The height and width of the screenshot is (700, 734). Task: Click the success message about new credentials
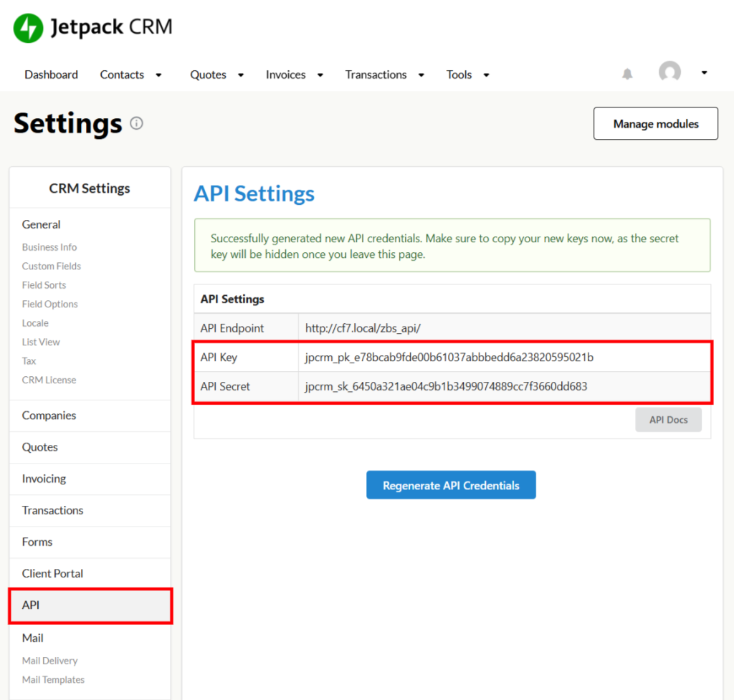tap(452, 246)
